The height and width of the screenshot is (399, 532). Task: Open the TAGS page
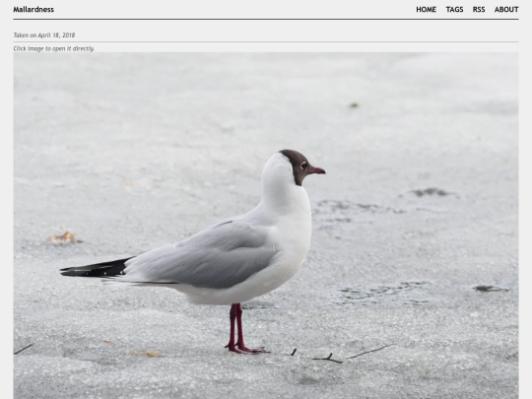(454, 10)
